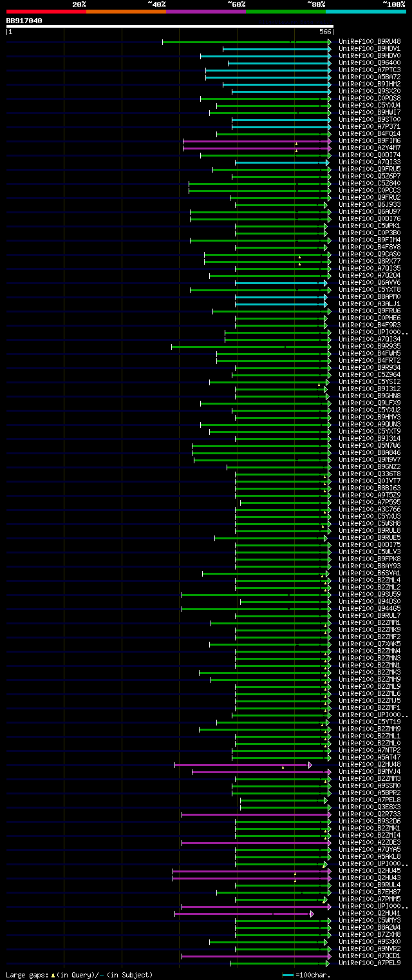Select hit label UniRef100_Q944G5
The image size is (412, 980).
(x=370, y=608)
